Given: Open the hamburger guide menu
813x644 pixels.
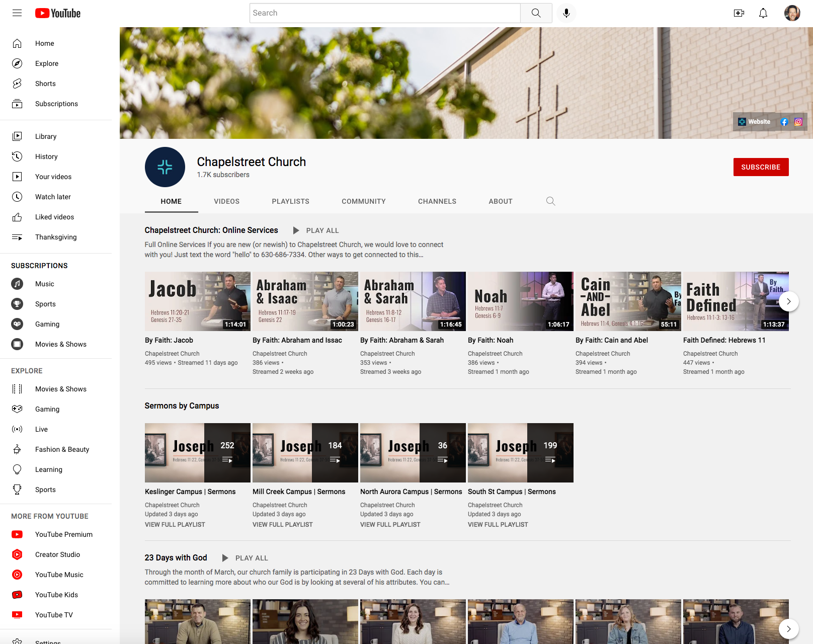Looking at the screenshot, I should tap(17, 13).
